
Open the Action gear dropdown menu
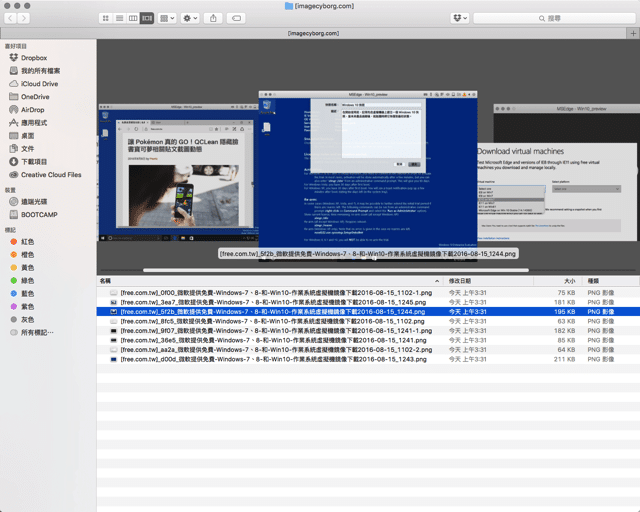(190, 18)
